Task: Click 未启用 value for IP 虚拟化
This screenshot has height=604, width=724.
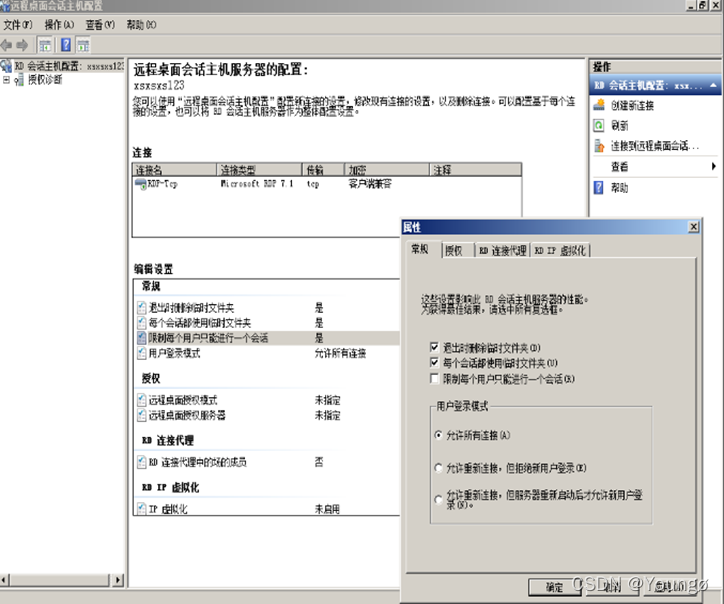Action: click(327, 509)
